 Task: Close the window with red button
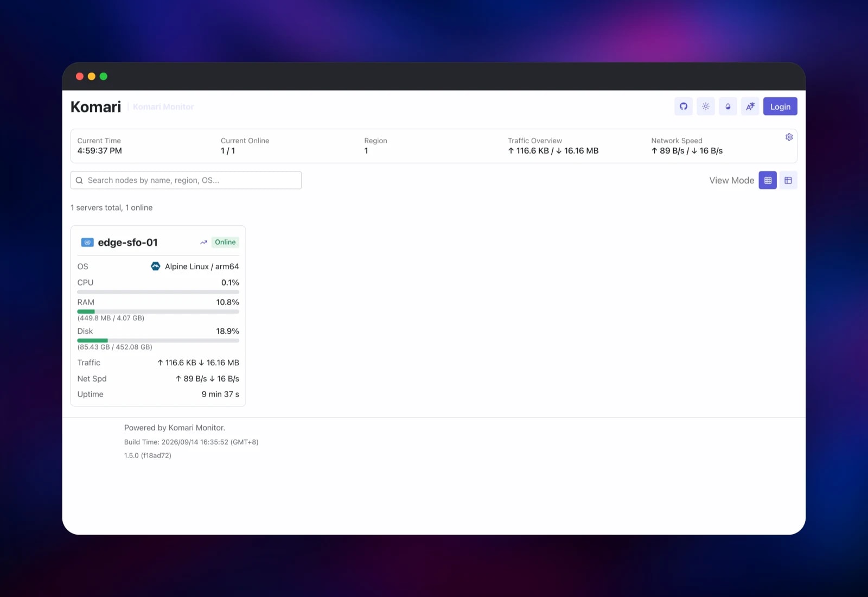click(x=80, y=77)
